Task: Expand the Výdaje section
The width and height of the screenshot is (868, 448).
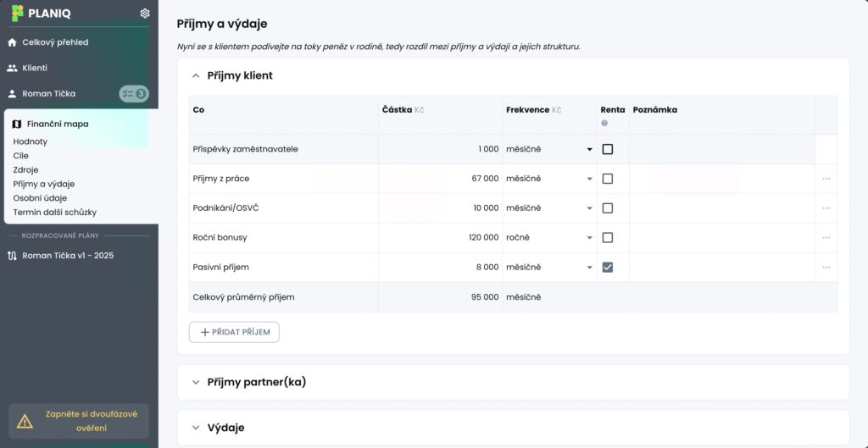Action: pos(225,428)
